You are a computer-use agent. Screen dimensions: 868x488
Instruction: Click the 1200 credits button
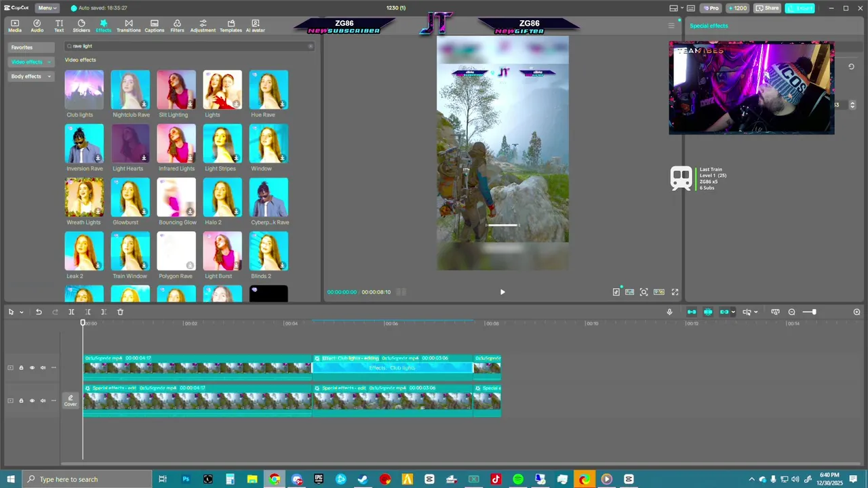coord(737,8)
